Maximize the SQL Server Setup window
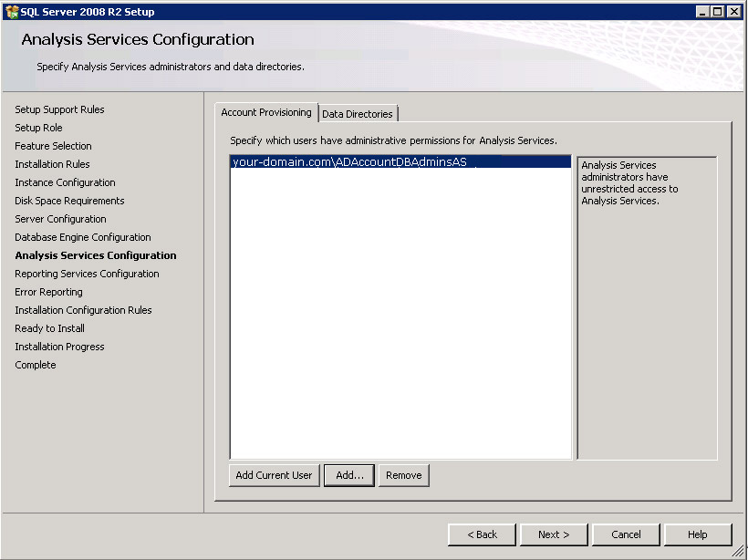The image size is (748, 560). [x=718, y=12]
